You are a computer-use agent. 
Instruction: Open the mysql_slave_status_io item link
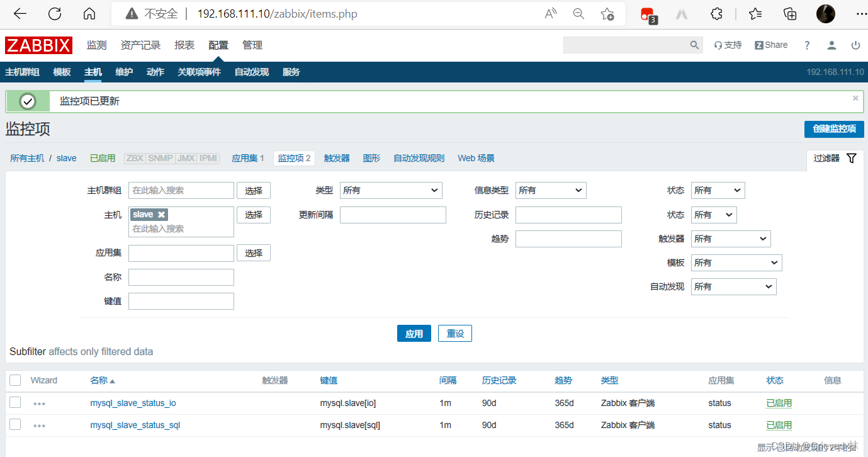coord(133,403)
